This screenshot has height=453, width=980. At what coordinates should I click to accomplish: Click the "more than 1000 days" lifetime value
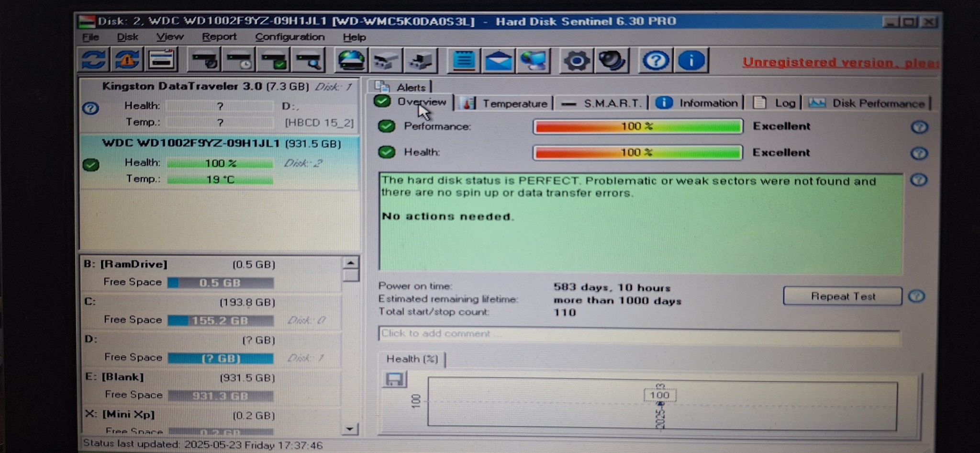[x=617, y=301]
